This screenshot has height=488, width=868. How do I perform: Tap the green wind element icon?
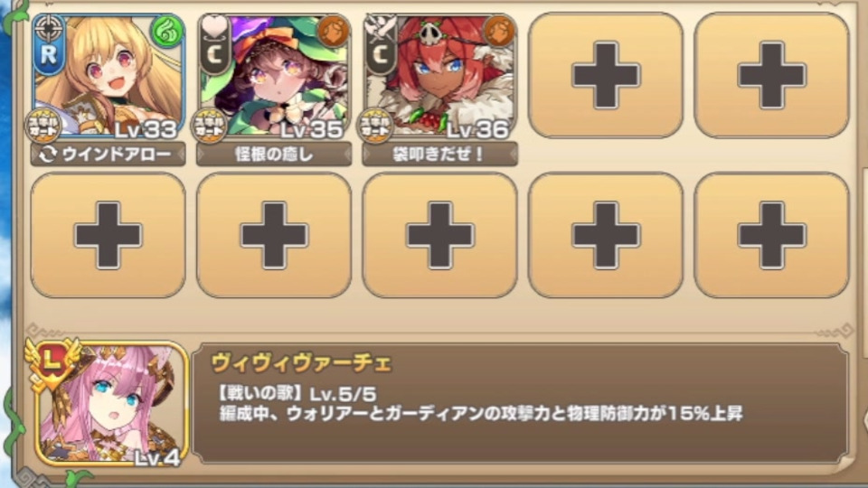(x=166, y=32)
